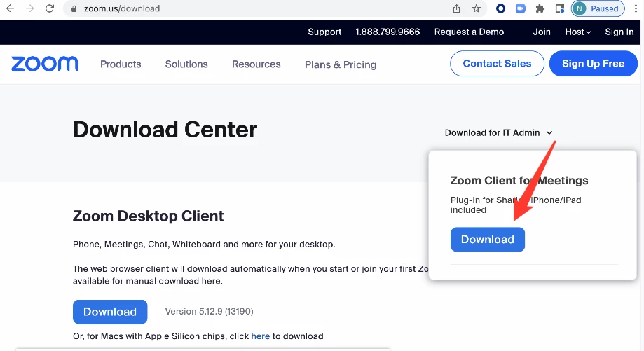Open the Paused profile button
The height and width of the screenshot is (351, 644).
[x=598, y=8]
